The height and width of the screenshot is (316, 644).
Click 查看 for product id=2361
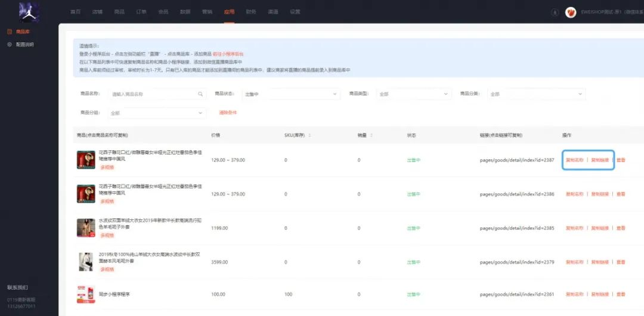[621, 295]
